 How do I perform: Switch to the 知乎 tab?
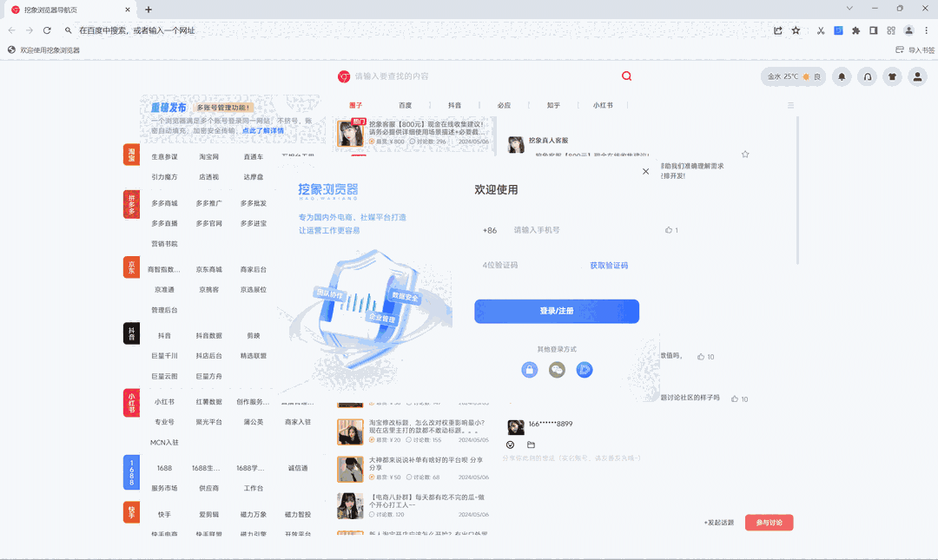(x=554, y=104)
